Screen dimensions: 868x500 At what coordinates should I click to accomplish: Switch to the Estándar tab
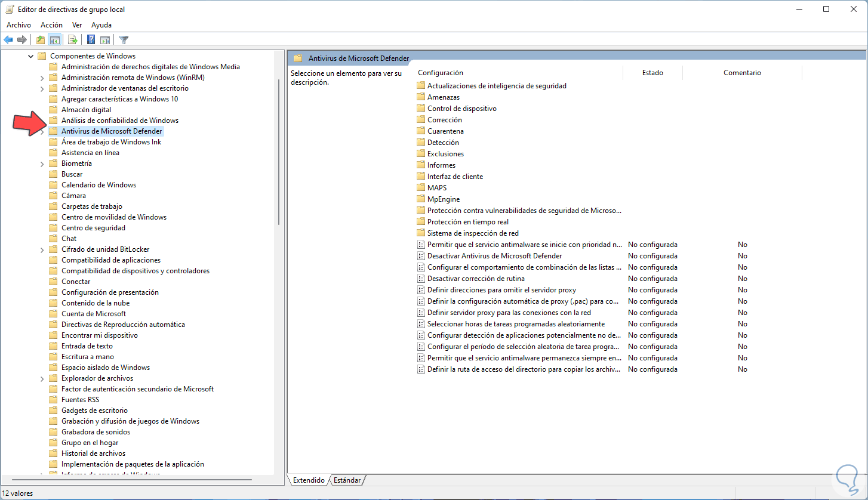[347, 480]
